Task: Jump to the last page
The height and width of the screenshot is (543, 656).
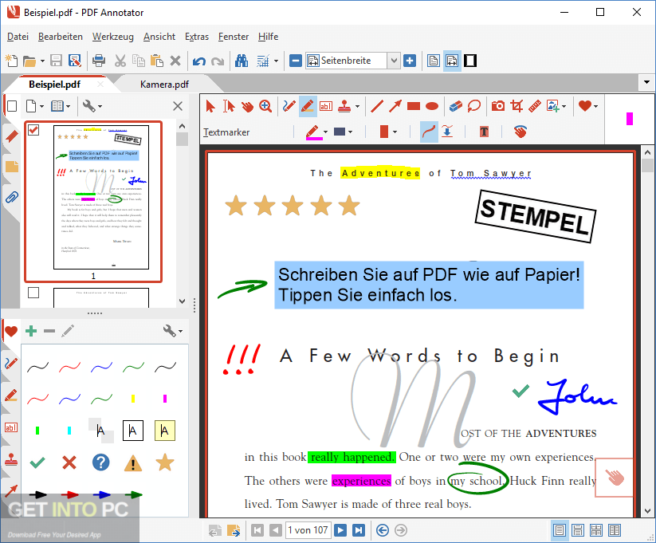Action: coord(359,530)
